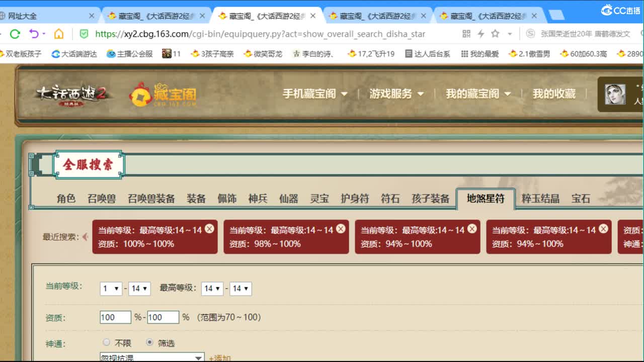Reapply the 资质 100%~100% recent search card
The height and width of the screenshot is (362, 644).
154,237
